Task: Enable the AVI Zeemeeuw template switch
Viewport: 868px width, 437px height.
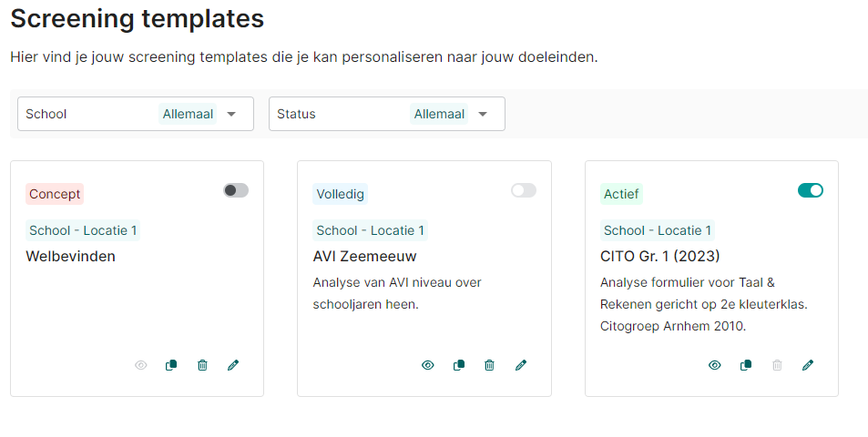Action: (x=524, y=190)
